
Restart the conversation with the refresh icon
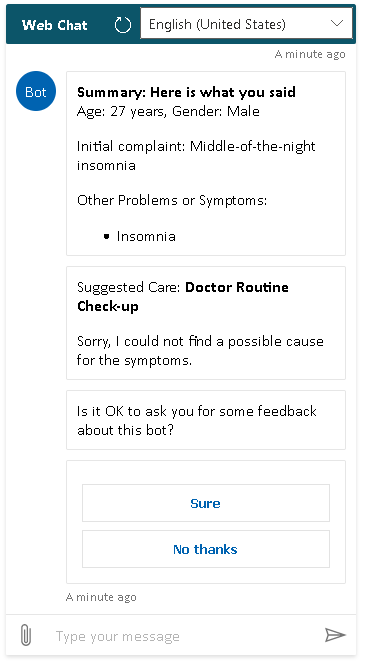[x=123, y=25]
